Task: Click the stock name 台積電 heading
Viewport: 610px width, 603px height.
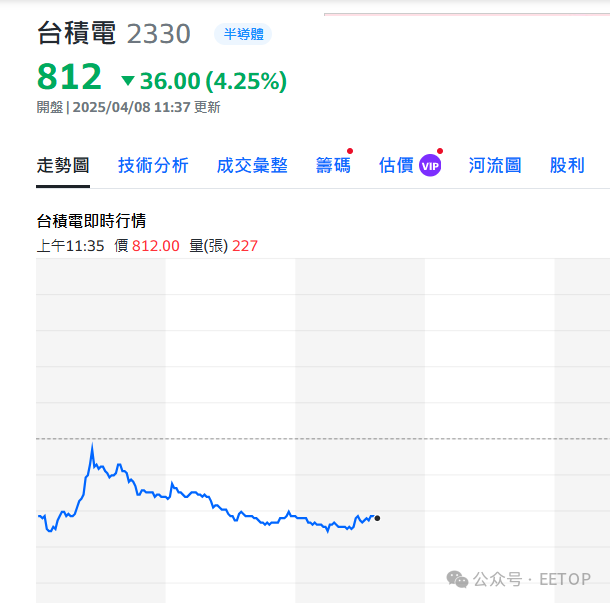Action: 76,33
